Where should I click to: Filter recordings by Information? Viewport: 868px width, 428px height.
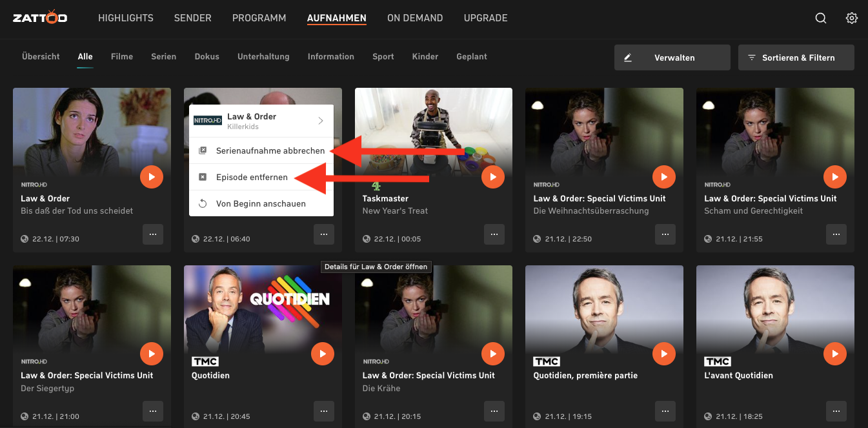pyautogui.click(x=331, y=57)
